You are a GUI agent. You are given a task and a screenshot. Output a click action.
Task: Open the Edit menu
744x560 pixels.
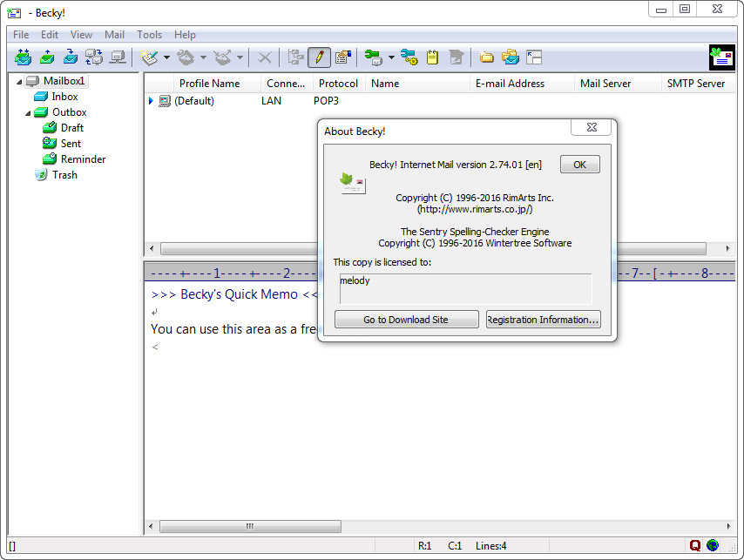[50, 35]
